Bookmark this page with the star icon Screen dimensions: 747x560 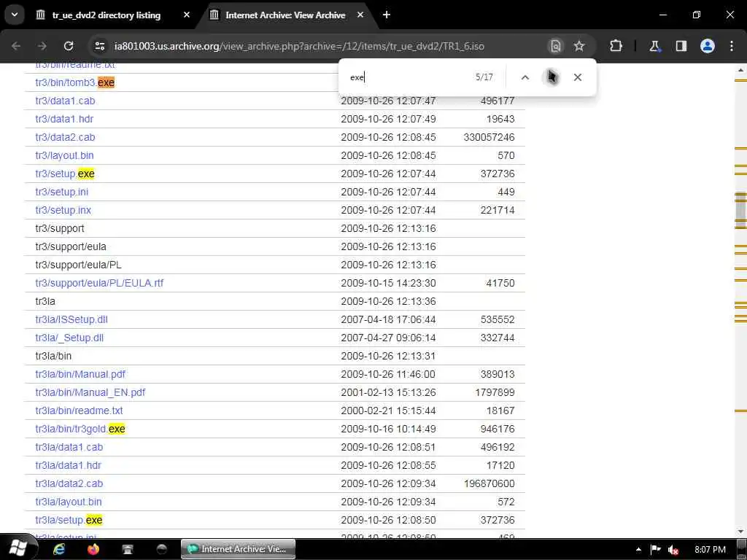[578, 46]
